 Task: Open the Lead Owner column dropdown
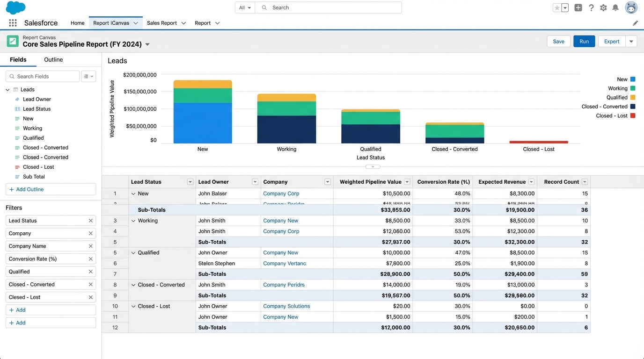(255, 181)
